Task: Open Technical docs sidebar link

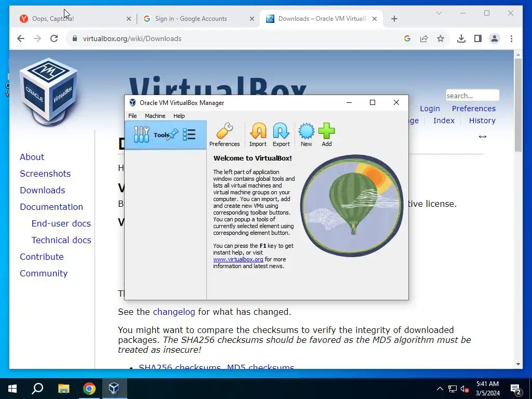Action: click(x=61, y=240)
